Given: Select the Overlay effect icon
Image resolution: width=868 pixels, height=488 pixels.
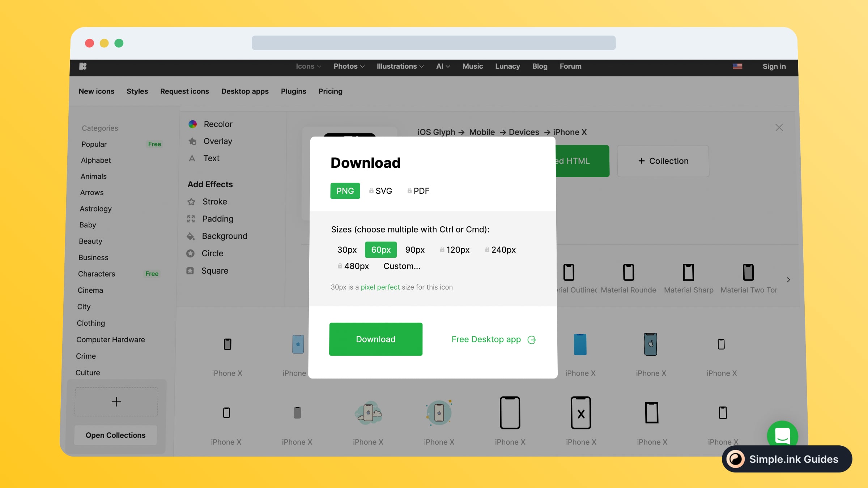Looking at the screenshot, I should pyautogui.click(x=192, y=141).
